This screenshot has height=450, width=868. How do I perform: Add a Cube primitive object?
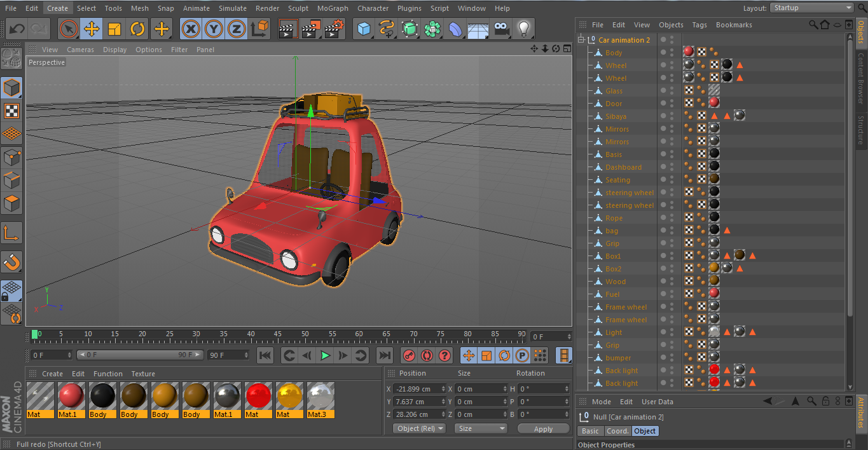coord(364,29)
